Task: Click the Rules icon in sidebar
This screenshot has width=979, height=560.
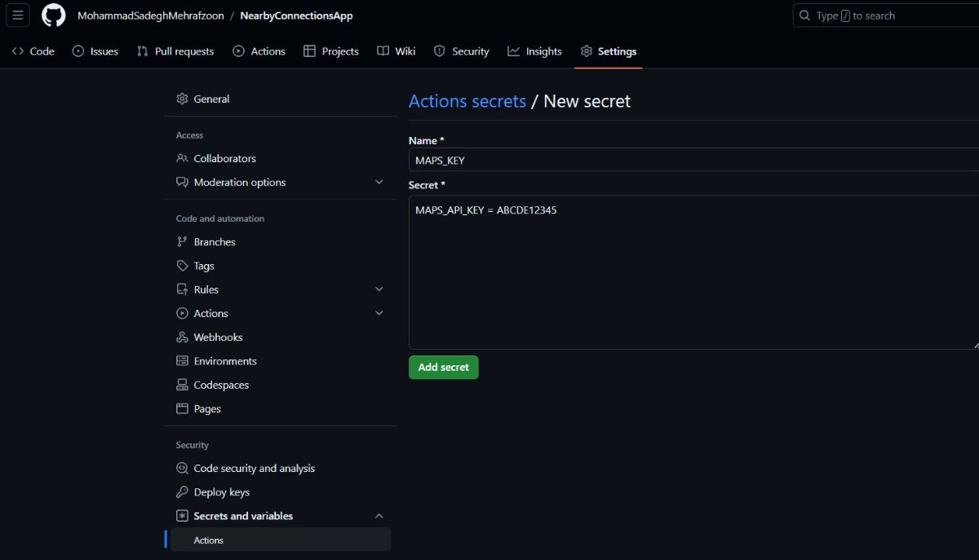Action: (182, 289)
